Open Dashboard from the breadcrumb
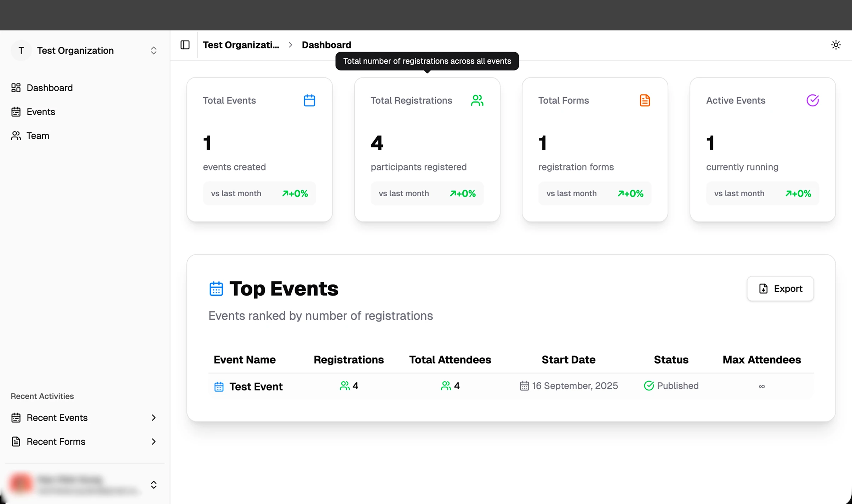This screenshot has height=504, width=852. coord(326,45)
